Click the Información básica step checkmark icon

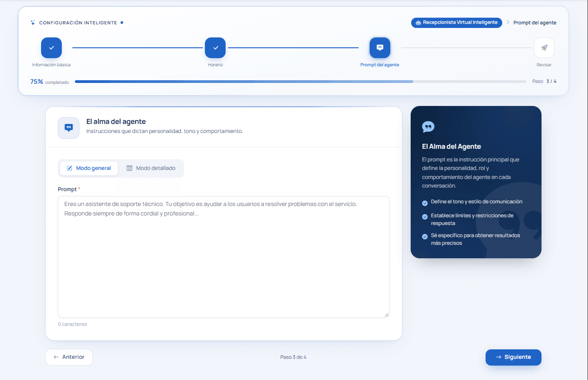(51, 48)
